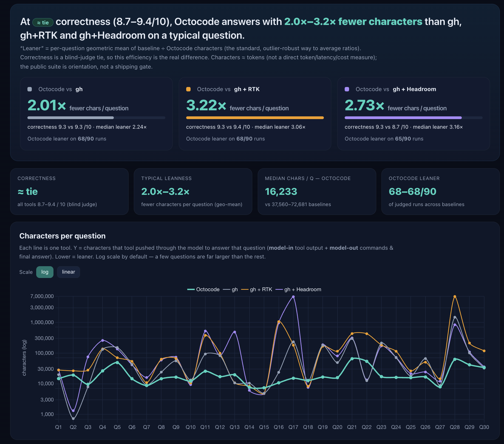This screenshot has width=504, height=444.
Task: Click the gh + Headroom point at Q13
Action: coord(235,332)
